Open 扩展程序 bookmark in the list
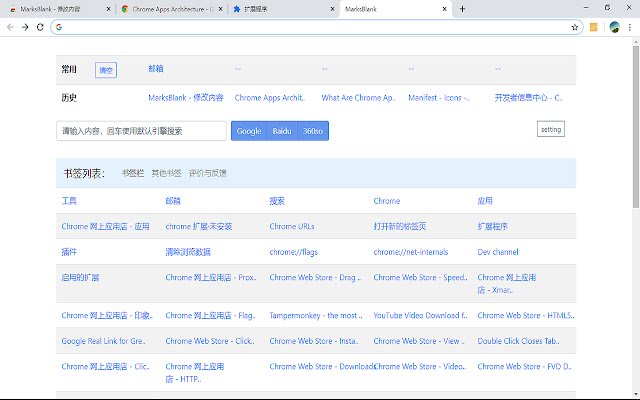The height and width of the screenshot is (400, 640). tap(493, 227)
